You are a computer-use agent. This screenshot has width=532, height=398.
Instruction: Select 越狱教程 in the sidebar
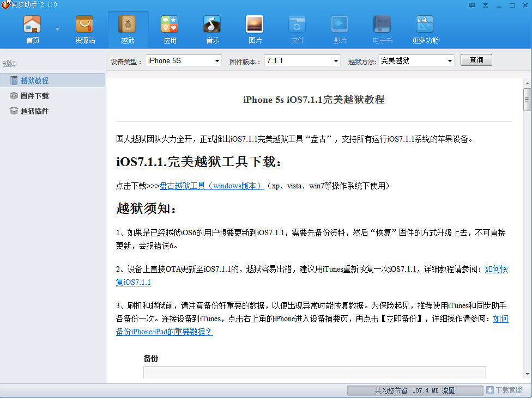[x=52, y=81]
